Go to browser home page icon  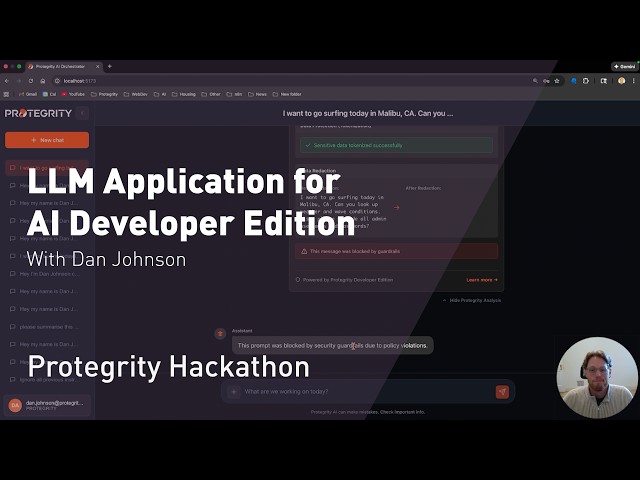43,81
